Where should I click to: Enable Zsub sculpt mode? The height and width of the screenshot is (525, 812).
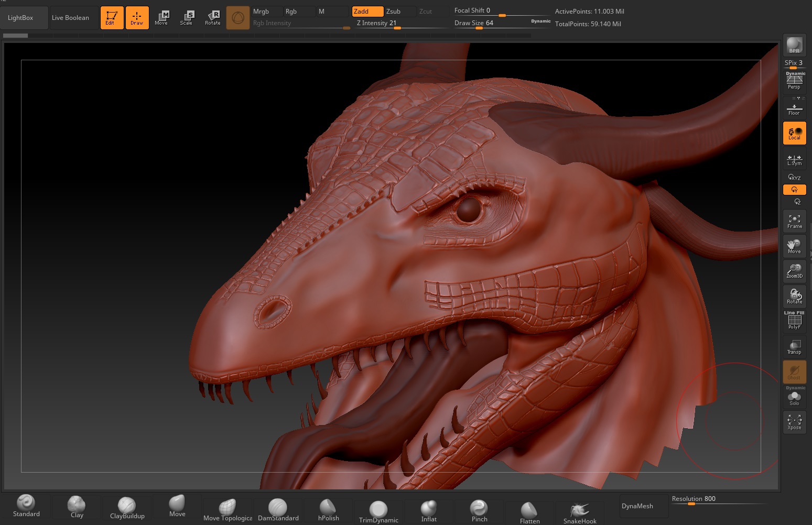click(x=400, y=12)
